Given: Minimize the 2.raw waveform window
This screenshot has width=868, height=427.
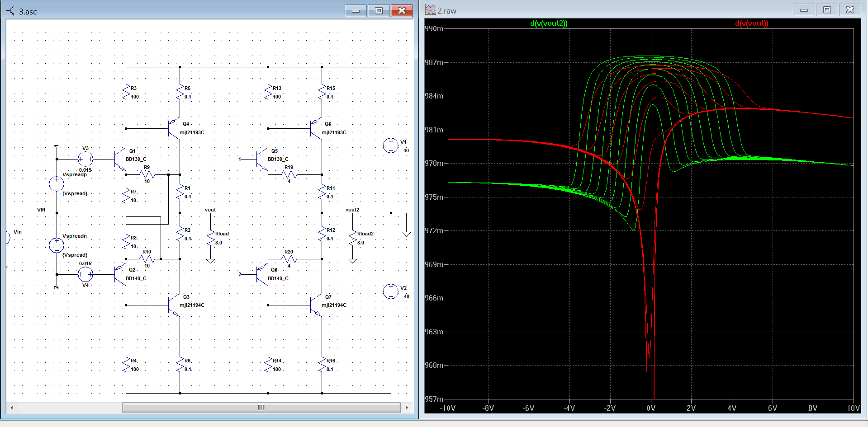Looking at the screenshot, I should (x=804, y=10).
